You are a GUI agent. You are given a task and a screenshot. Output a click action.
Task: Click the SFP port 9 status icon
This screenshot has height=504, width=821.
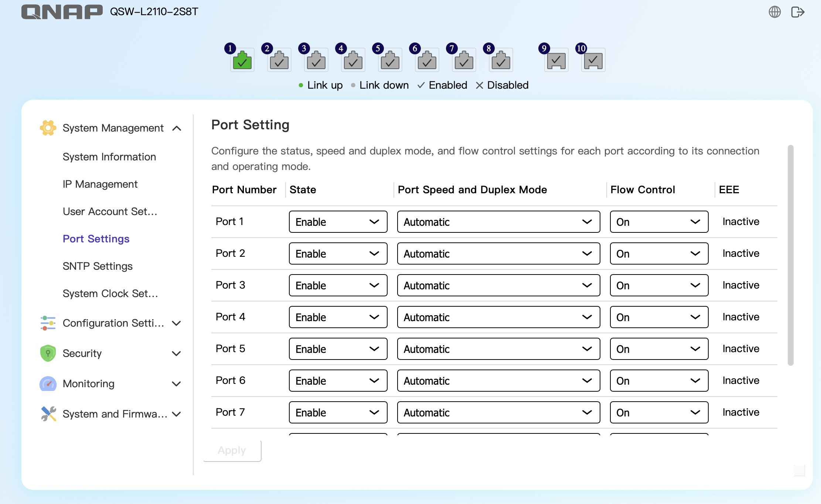pos(556,60)
